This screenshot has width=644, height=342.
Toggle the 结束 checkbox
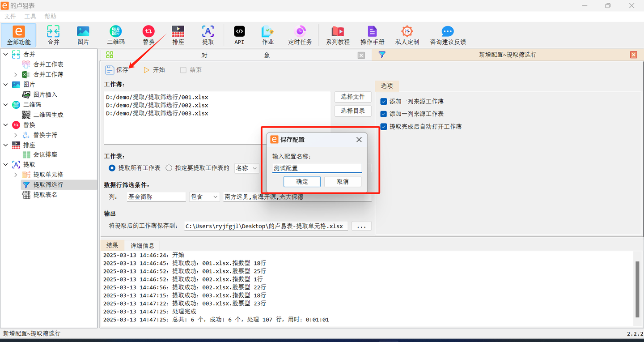tap(183, 70)
